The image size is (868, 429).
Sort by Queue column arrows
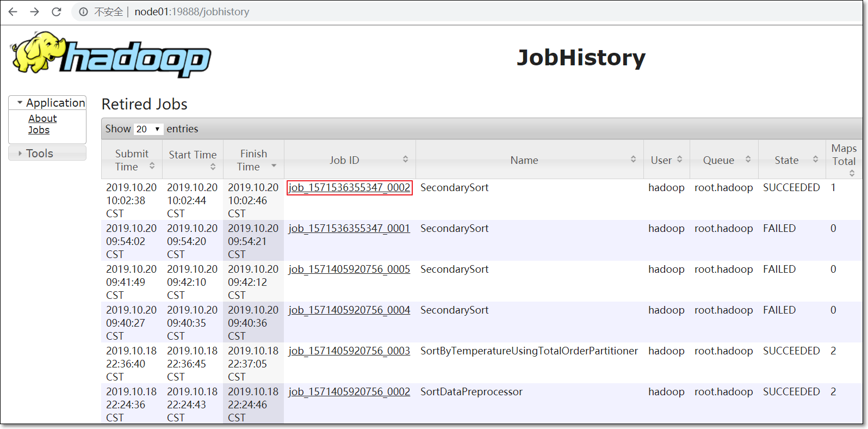point(748,159)
